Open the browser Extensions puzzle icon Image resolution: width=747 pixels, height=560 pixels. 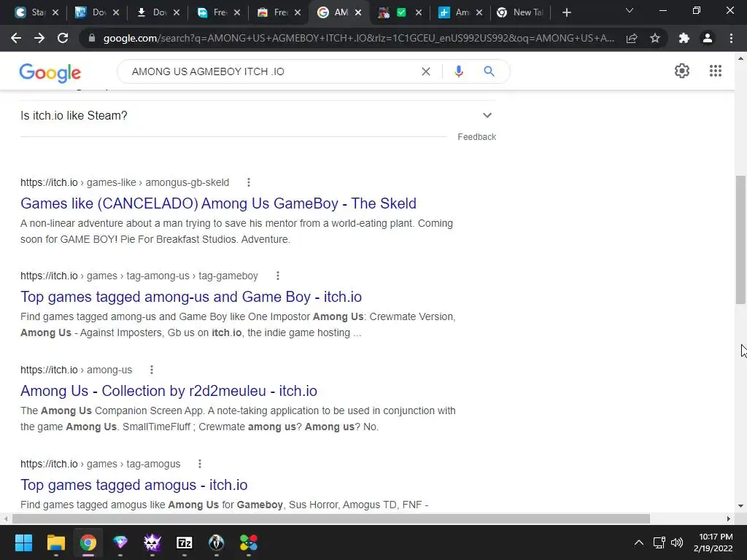coord(684,38)
